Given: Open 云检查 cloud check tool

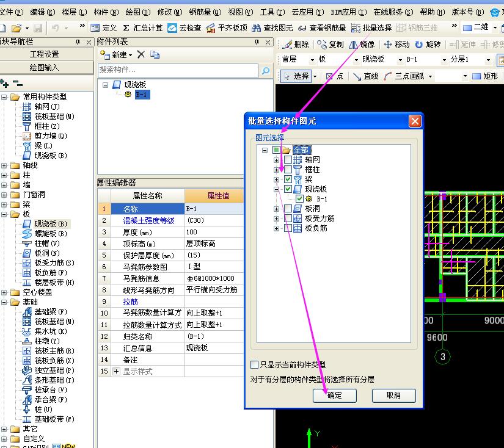Looking at the screenshot, I should point(184,28).
